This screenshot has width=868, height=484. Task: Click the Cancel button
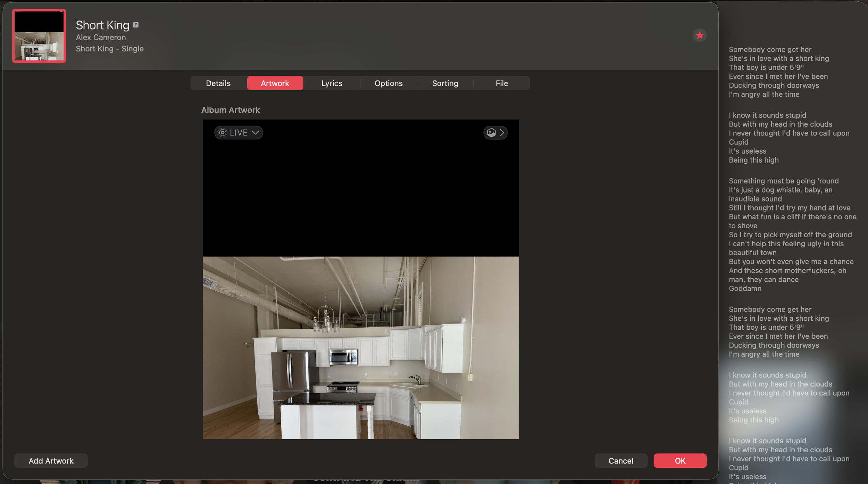click(620, 461)
